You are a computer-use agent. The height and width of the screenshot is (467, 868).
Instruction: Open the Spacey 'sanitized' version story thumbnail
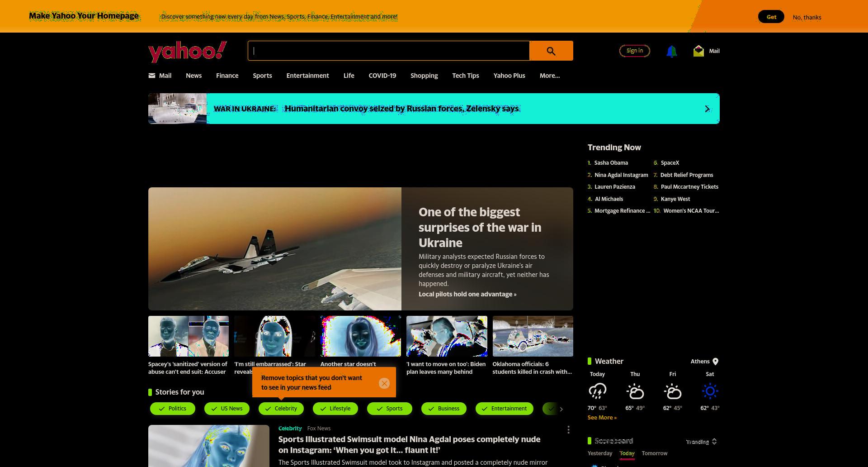tap(189, 336)
